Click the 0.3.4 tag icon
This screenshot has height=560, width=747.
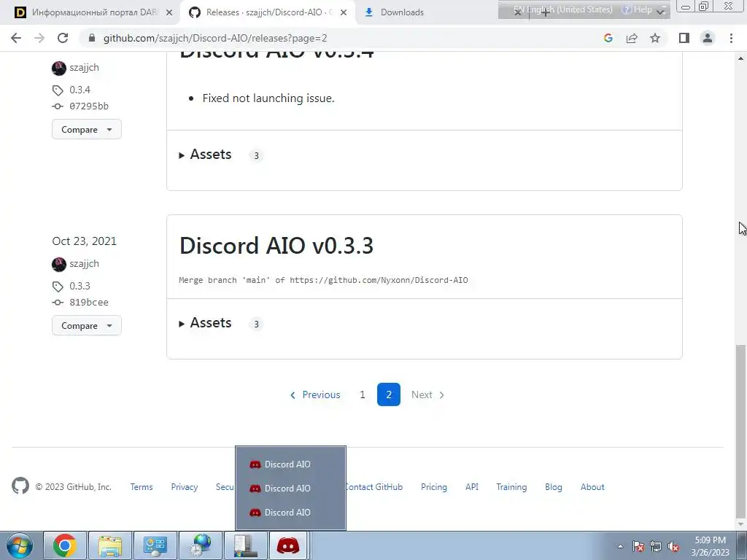tap(58, 90)
